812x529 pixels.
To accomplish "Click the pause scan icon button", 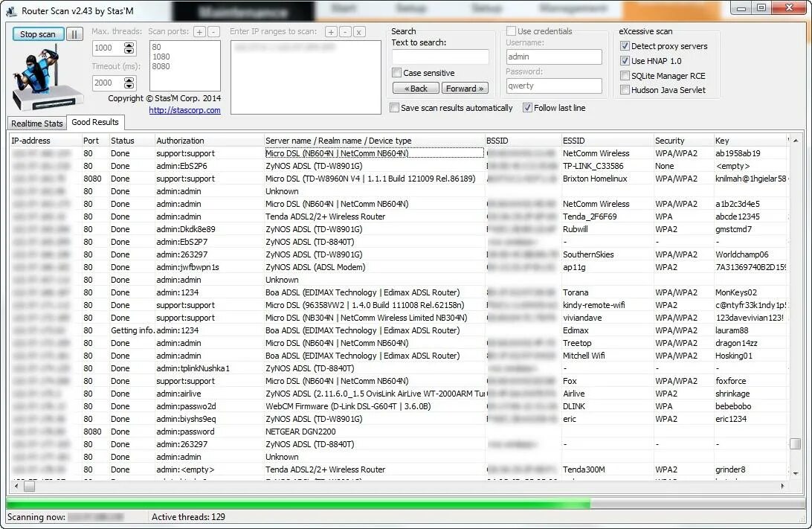I will pyautogui.click(x=74, y=34).
